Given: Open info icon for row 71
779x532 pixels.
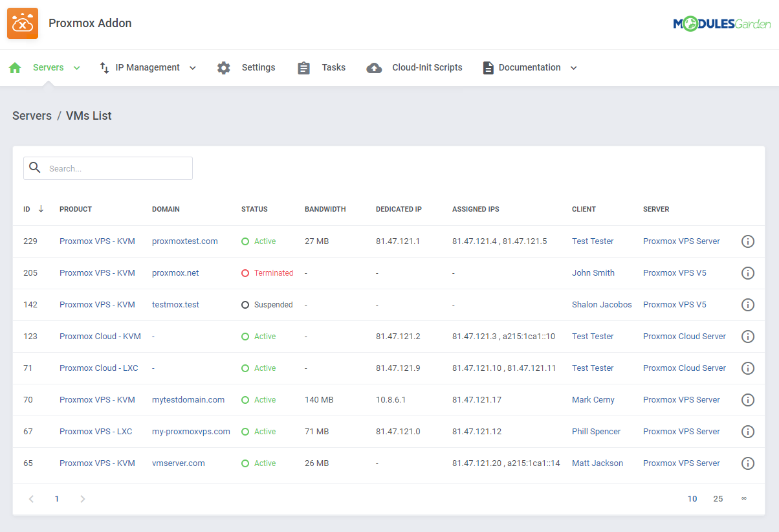Looking at the screenshot, I should pos(748,368).
